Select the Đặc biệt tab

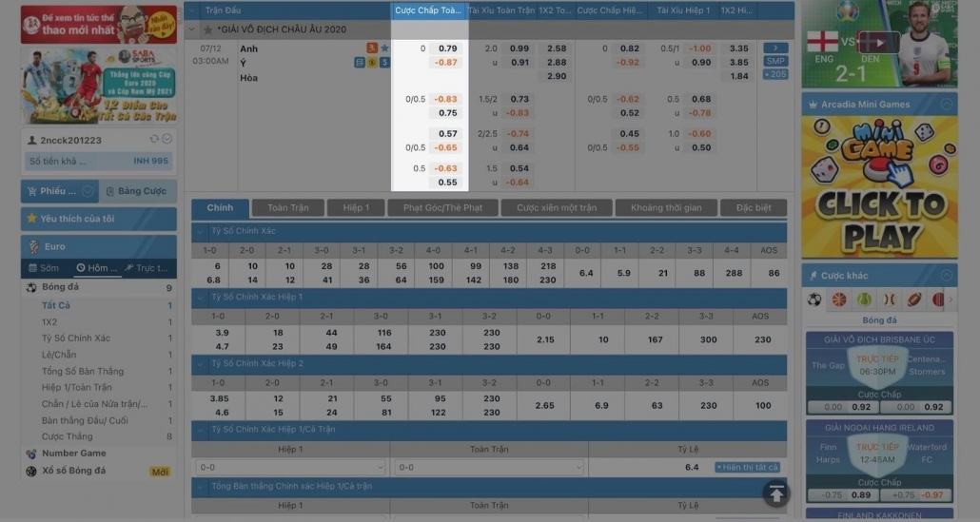pos(754,208)
